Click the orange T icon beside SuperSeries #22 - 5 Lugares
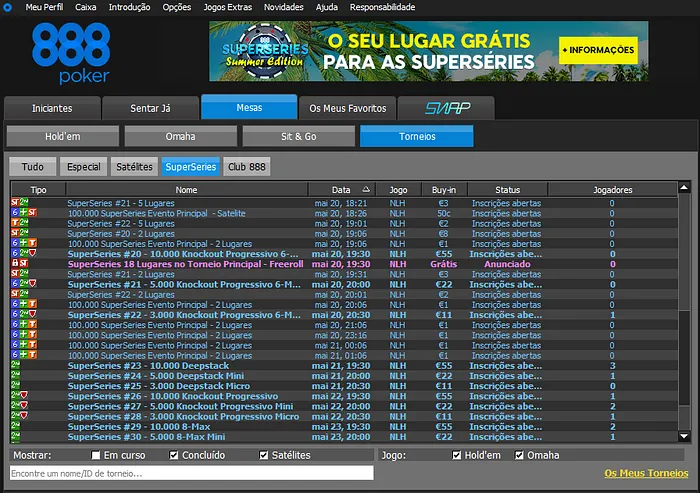 15,223
